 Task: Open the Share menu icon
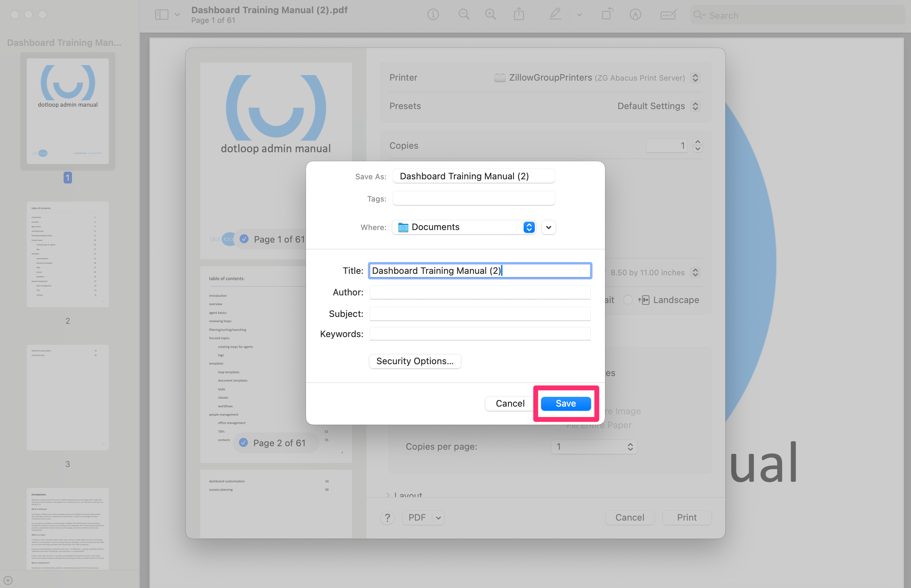519,14
